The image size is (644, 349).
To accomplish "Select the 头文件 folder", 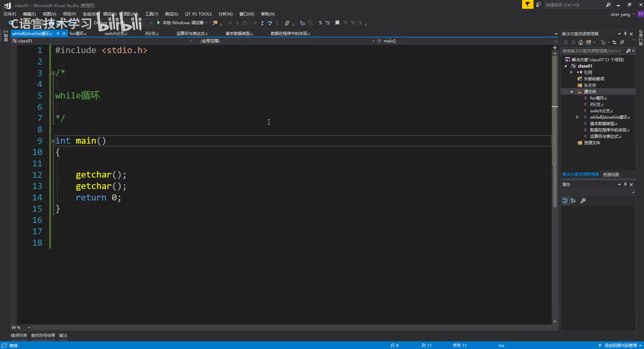I will 590,85.
